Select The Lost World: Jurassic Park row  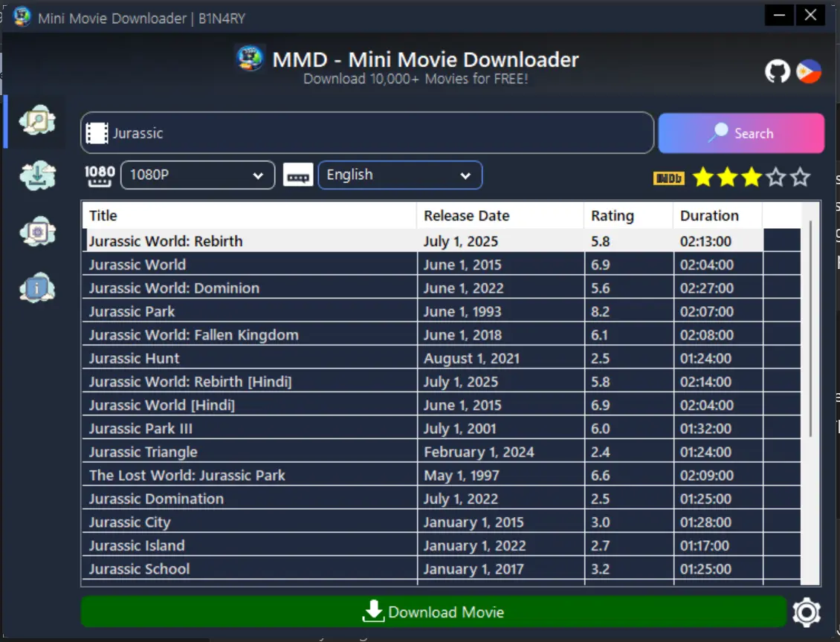[442, 476]
